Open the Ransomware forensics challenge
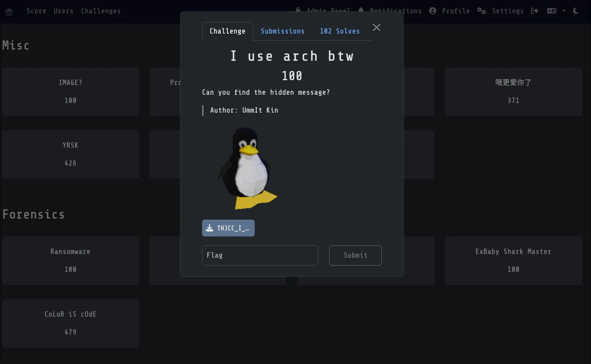Image resolution: width=591 pixels, height=364 pixels. tap(70, 260)
